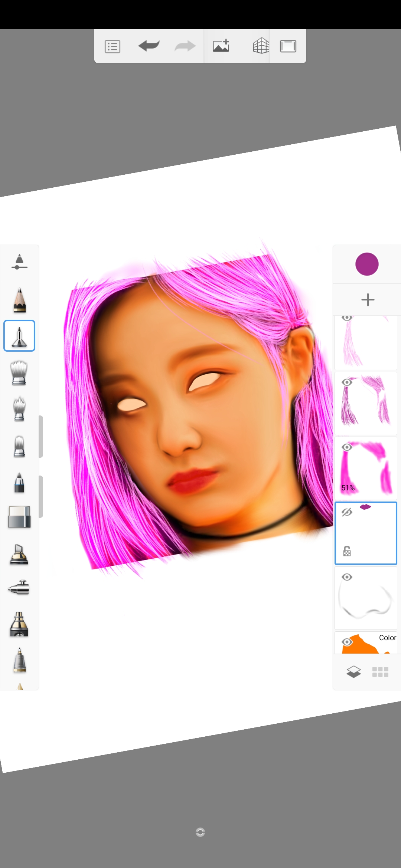Viewport: 401px width, 868px height.
Task: Tap the lower brush opacity slider handle
Action: 41,496
